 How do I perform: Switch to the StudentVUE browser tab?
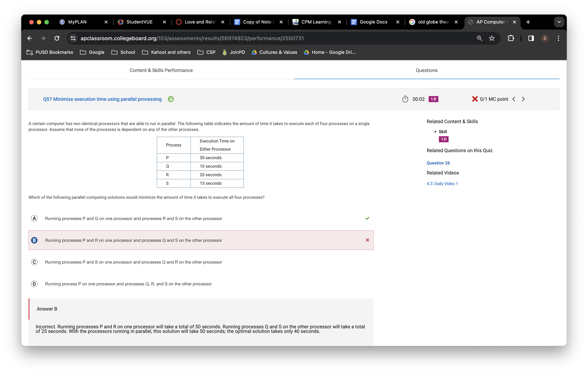point(139,22)
